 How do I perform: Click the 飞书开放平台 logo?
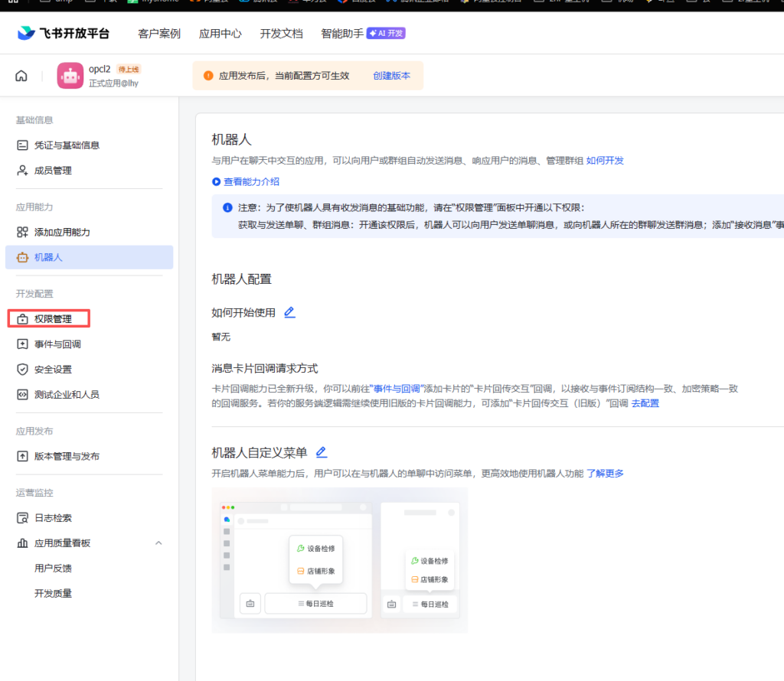point(63,33)
